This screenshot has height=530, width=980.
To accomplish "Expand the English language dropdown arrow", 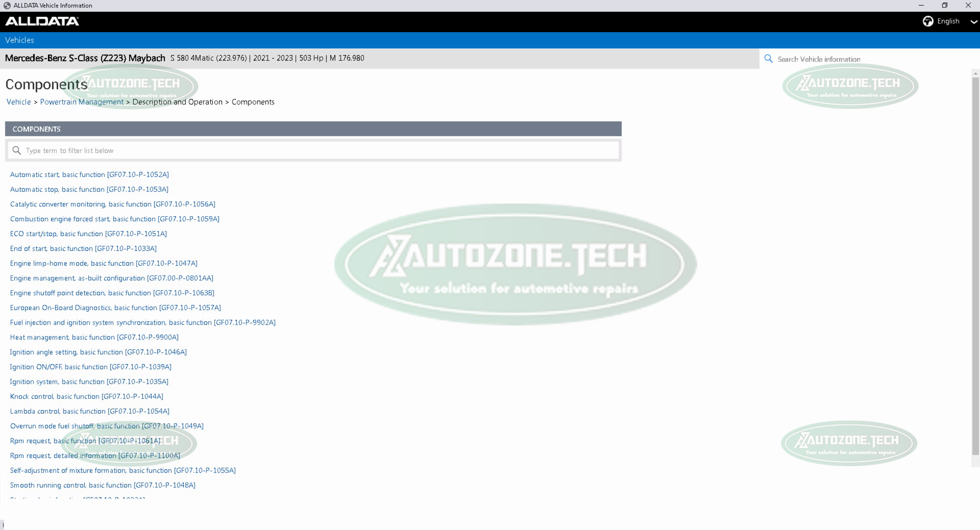I will [x=973, y=22].
